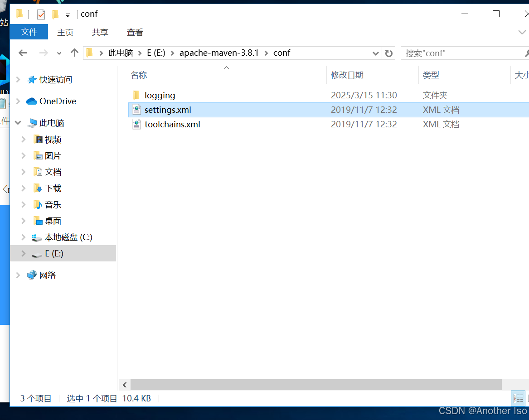529x420 pixels.
Task: Click the settings.xml file icon
Action: point(136,110)
